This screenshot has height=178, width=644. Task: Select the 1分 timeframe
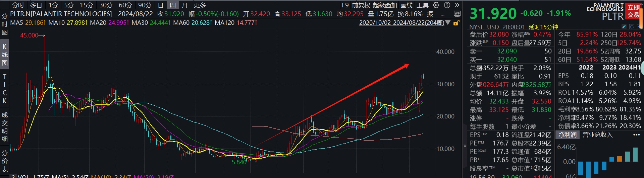tap(53, 5)
